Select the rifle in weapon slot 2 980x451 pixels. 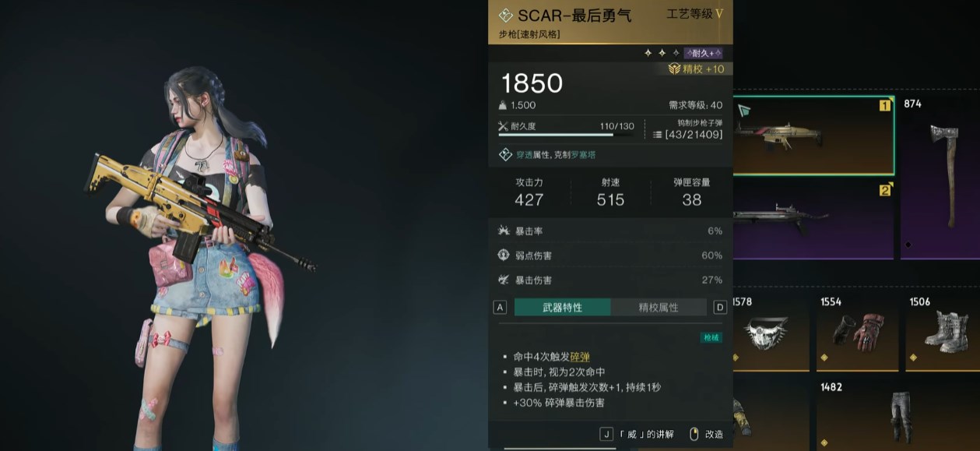(x=813, y=219)
